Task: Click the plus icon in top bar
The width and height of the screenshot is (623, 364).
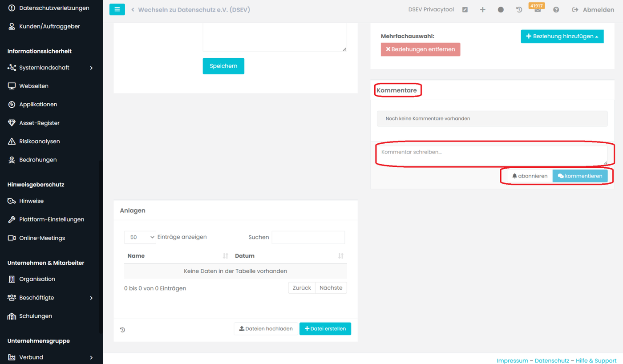Action: click(x=483, y=10)
